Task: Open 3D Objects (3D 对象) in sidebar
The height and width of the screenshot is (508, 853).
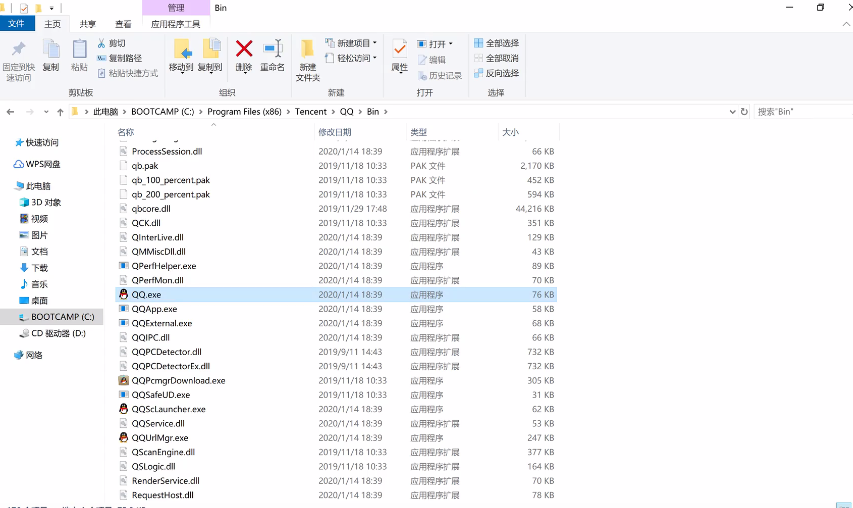Action: (41, 202)
